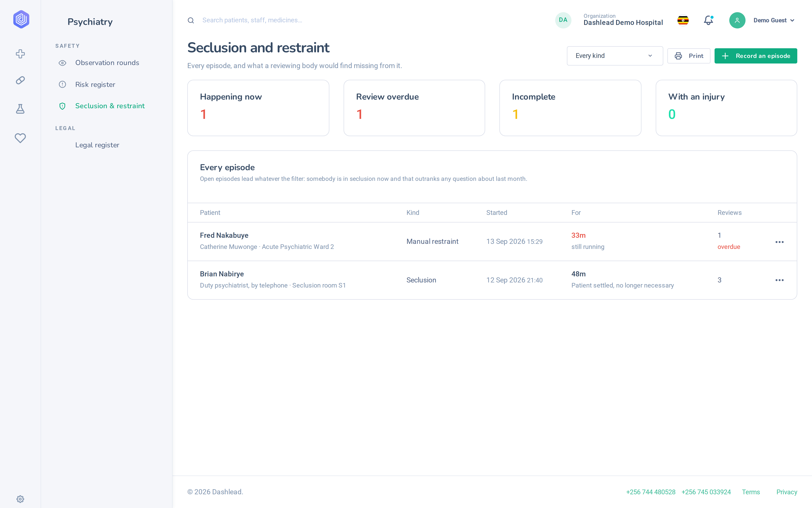The height and width of the screenshot is (508, 812).
Task: Click patient name Fred Nakabuye
Action: point(224,235)
